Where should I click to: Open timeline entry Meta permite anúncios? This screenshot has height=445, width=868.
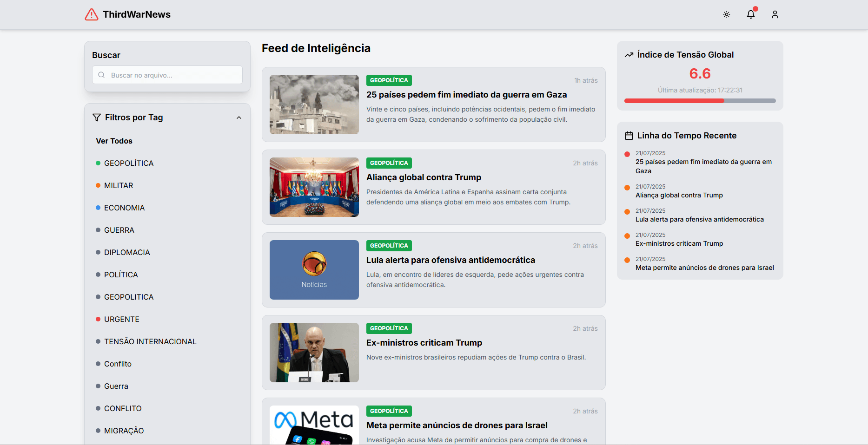click(x=704, y=268)
